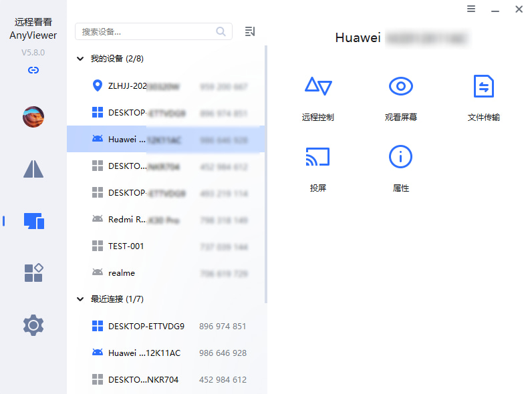The width and height of the screenshot is (532, 394).
Task: Open the remote connect sidebar tab
Action: [x=33, y=169]
